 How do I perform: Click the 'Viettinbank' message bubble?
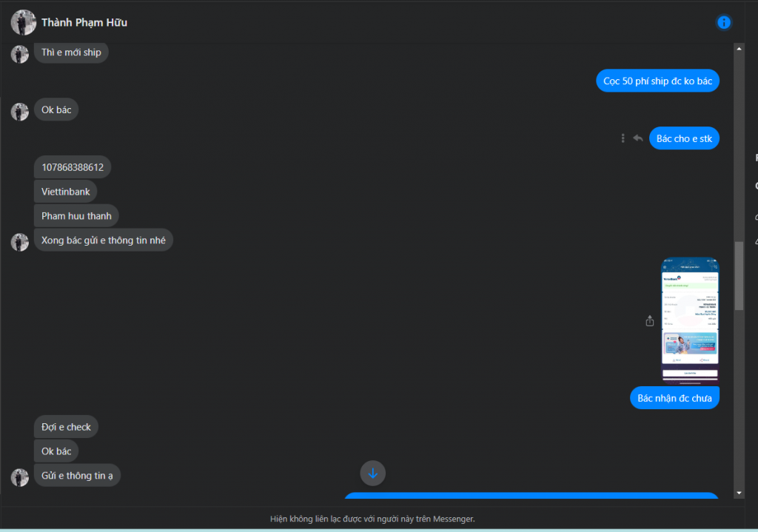coord(66,192)
